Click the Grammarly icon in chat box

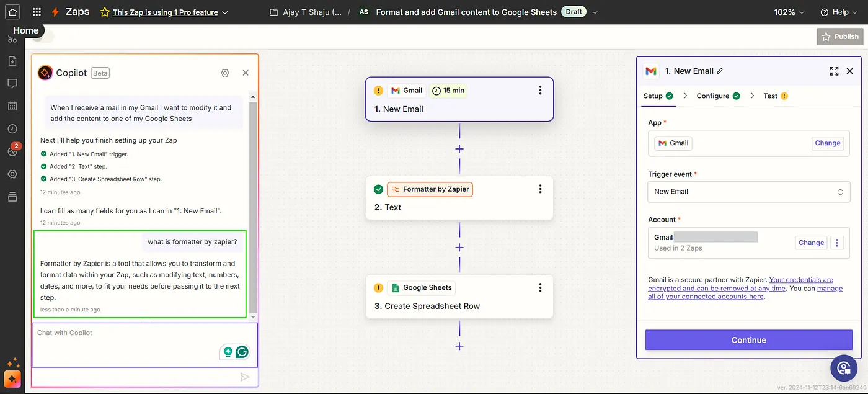[242, 352]
